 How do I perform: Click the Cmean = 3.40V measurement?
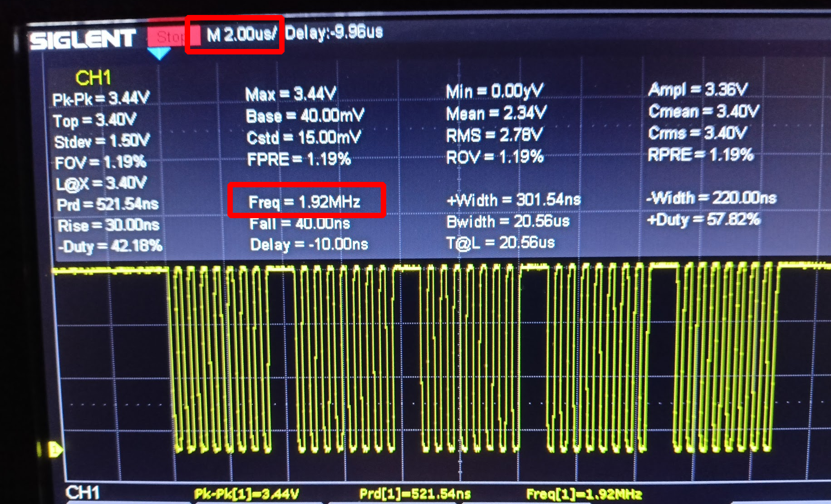click(703, 112)
